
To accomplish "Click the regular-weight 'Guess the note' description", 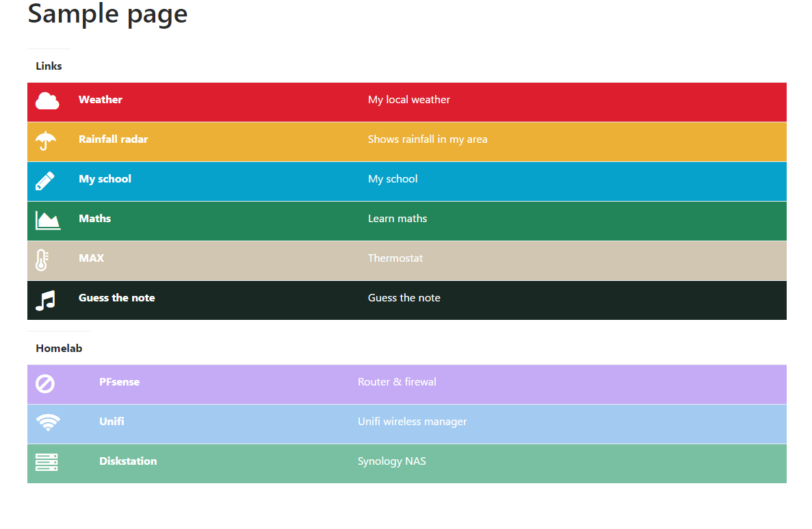I will (x=404, y=297).
